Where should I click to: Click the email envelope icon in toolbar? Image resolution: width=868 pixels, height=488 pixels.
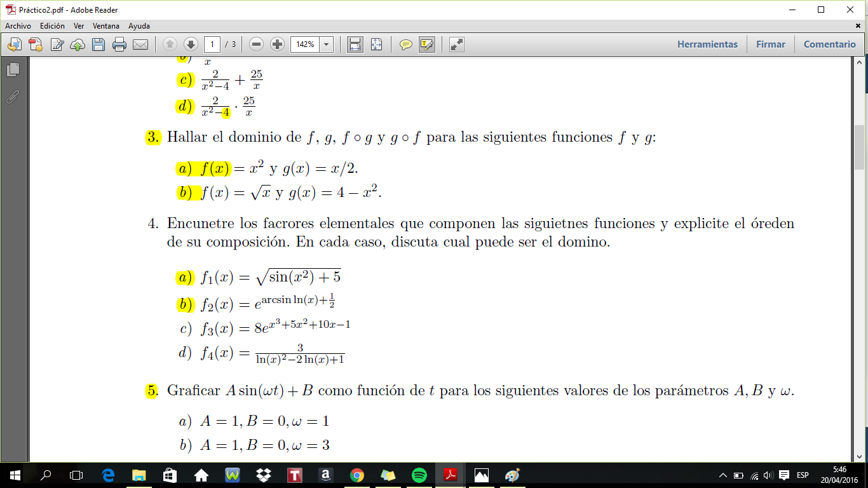pos(140,44)
